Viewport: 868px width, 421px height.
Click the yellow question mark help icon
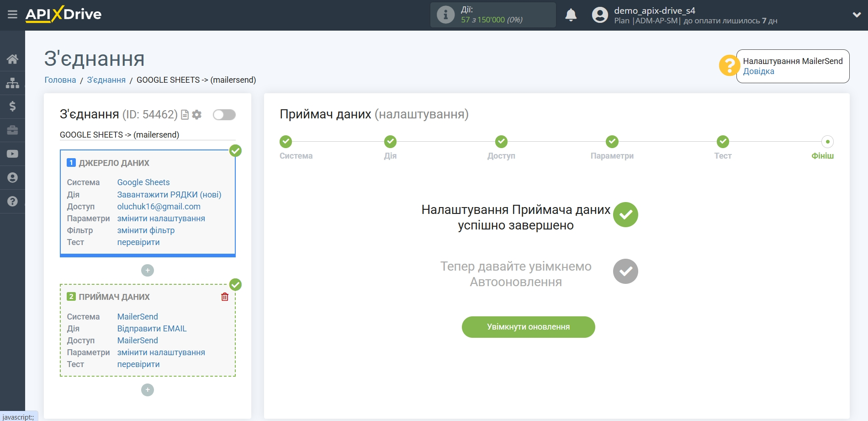pyautogui.click(x=729, y=65)
